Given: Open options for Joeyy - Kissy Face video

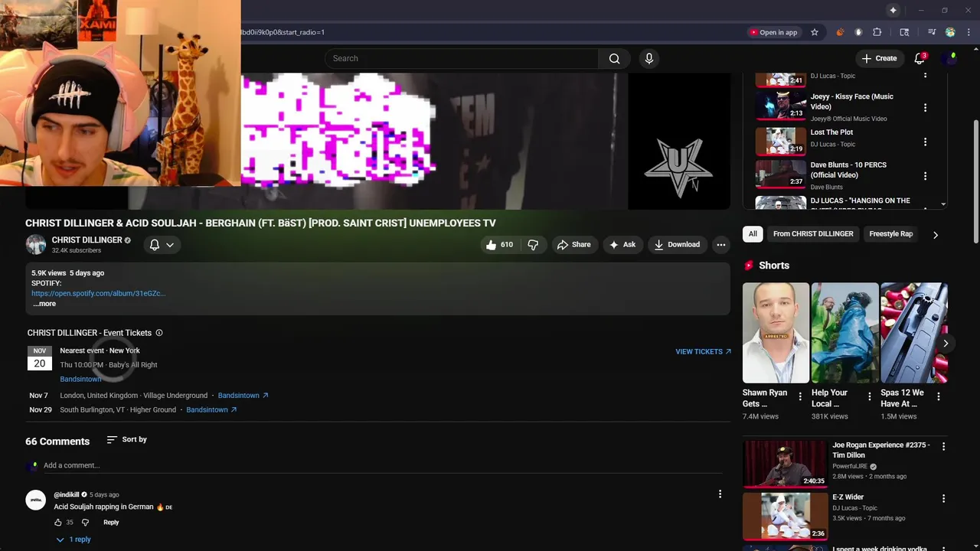Looking at the screenshot, I should pos(925,108).
